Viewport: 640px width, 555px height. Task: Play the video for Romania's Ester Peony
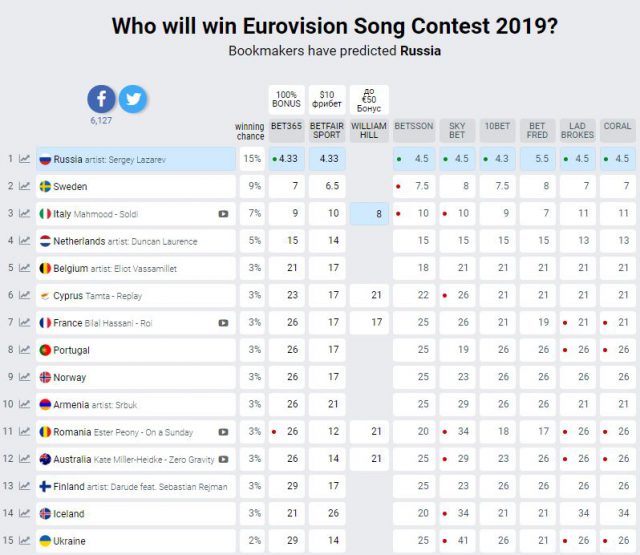(x=223, y=432)
